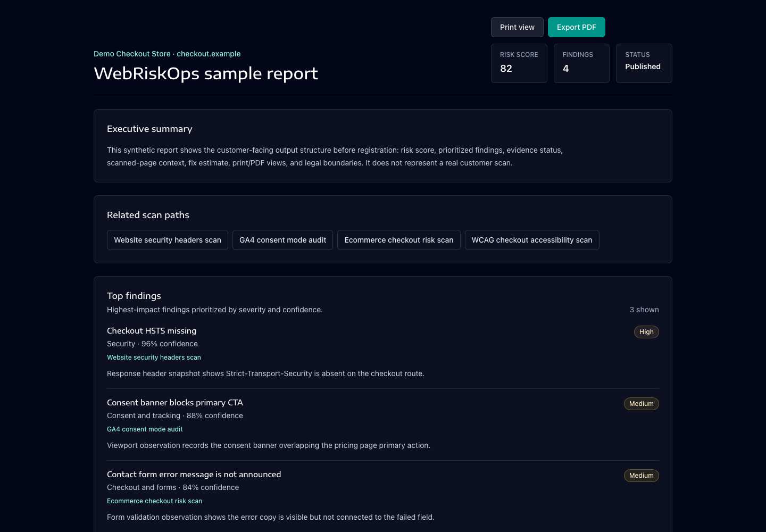
Task: Select the Risk Score 82 card
Action: click(x=519, y=63)
